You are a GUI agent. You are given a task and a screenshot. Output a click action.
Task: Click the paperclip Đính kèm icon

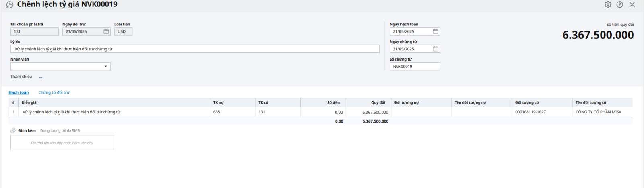coord(13,131)
